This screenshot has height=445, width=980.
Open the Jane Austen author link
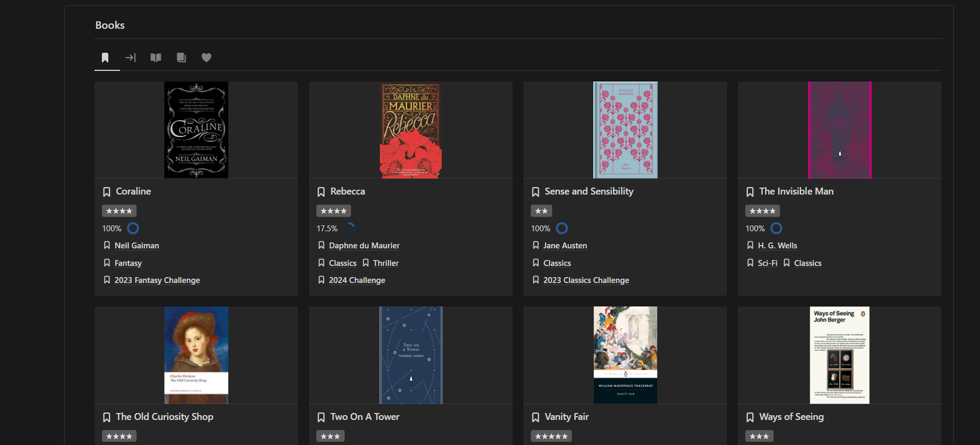[x=565, y=246]
